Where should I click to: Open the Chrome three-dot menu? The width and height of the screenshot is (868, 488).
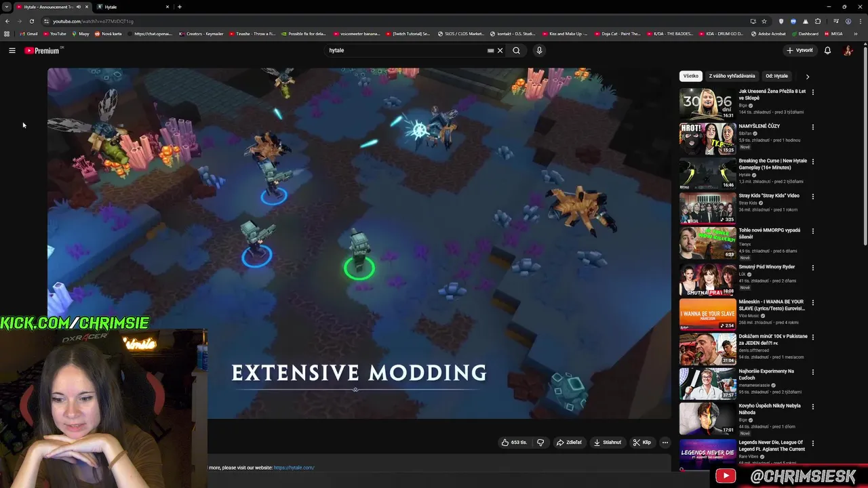tap(860, 21)
